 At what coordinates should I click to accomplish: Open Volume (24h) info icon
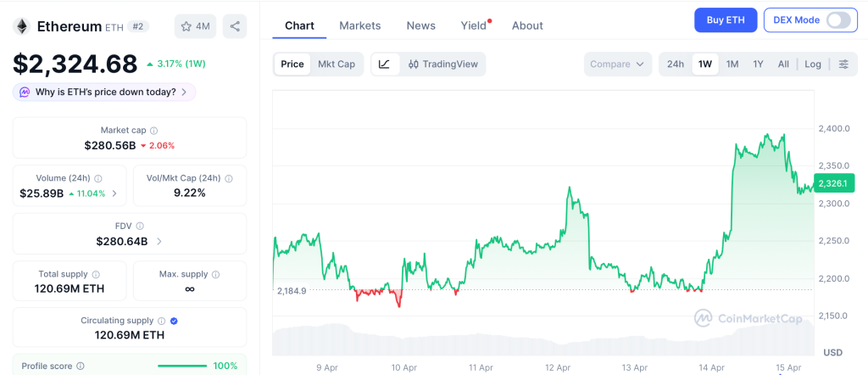(98, 178)
